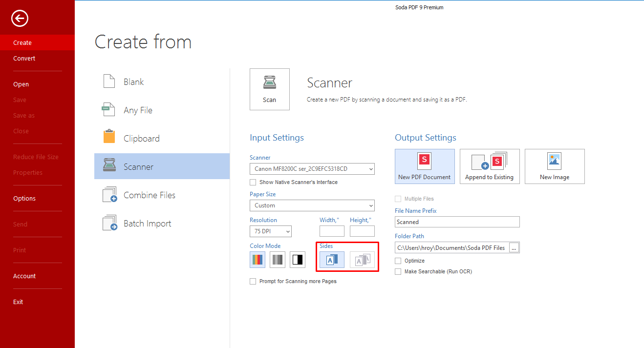Select Append to Existing output
644x348 pixels.
click(x=489, y=166)
